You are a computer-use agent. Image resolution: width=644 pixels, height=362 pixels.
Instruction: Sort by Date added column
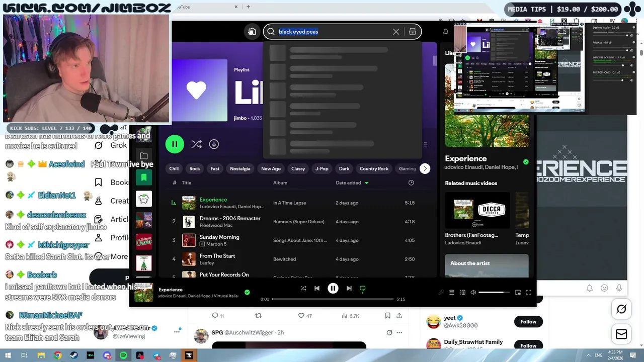352,183
